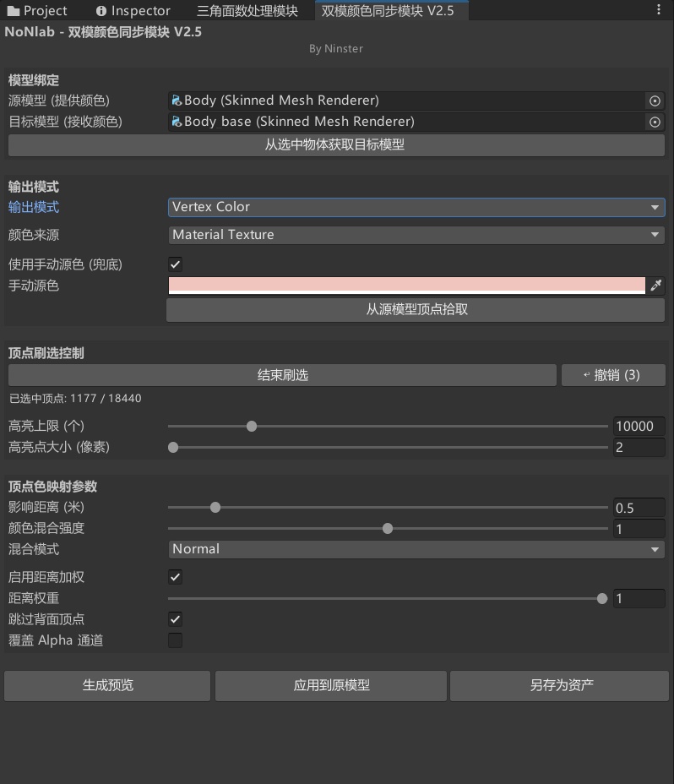Screen dimensions: 674x784
Task: Click 结束刷选 button
Action: tap(282, 375)
